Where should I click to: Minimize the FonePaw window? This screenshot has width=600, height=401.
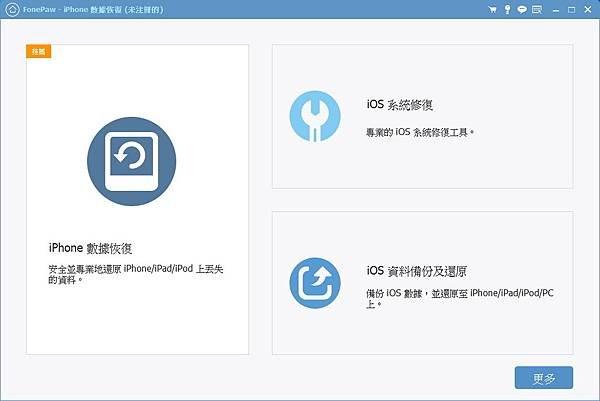tap(556, 10)
